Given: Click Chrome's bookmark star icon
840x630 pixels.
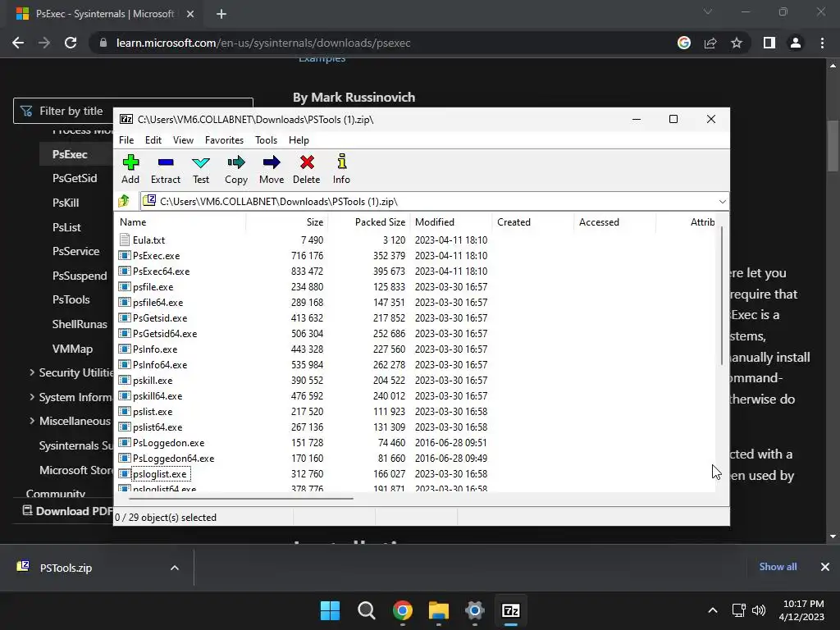Looking at the screenshot, I should pyautogui.click(x=737, y=43).
